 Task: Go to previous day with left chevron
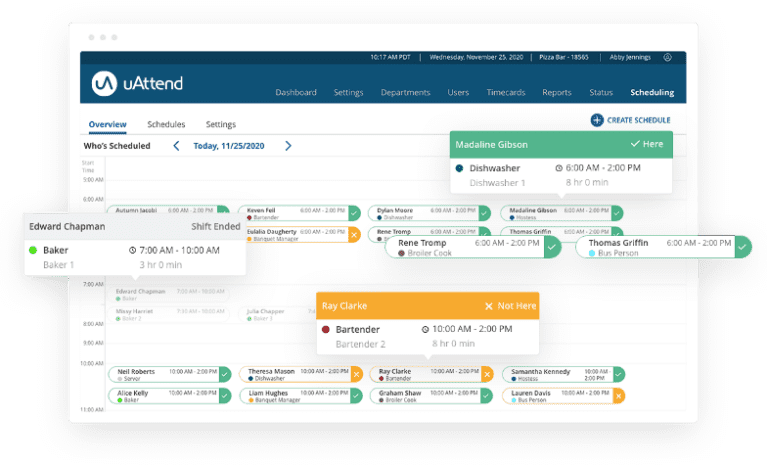point(177,146)
